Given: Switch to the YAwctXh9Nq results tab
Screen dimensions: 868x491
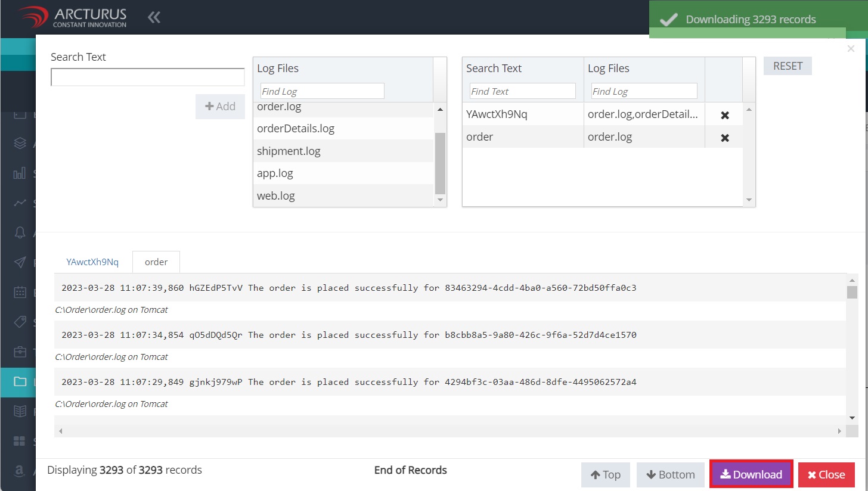Looking at the screenshot, I should pyautogui.click(x=92, y=262).
